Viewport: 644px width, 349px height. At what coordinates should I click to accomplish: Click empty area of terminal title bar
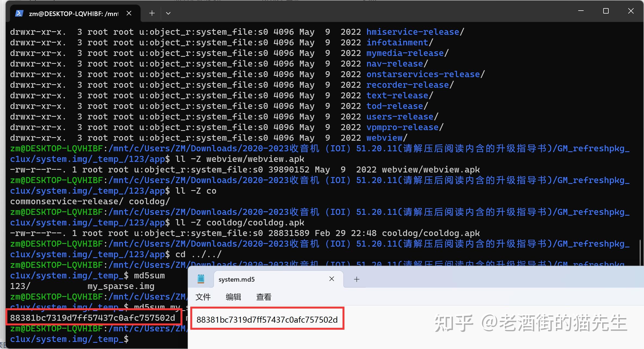(x=353, y=12)
